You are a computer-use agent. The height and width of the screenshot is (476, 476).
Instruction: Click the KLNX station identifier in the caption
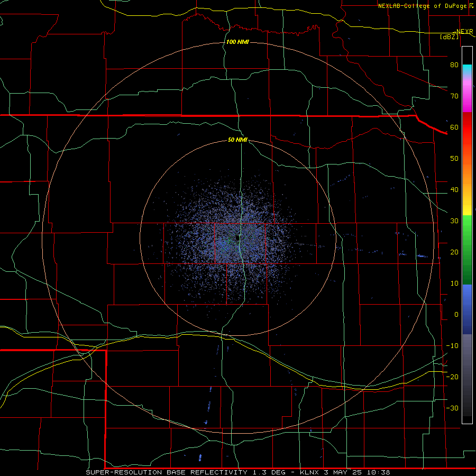coord(309,472)
